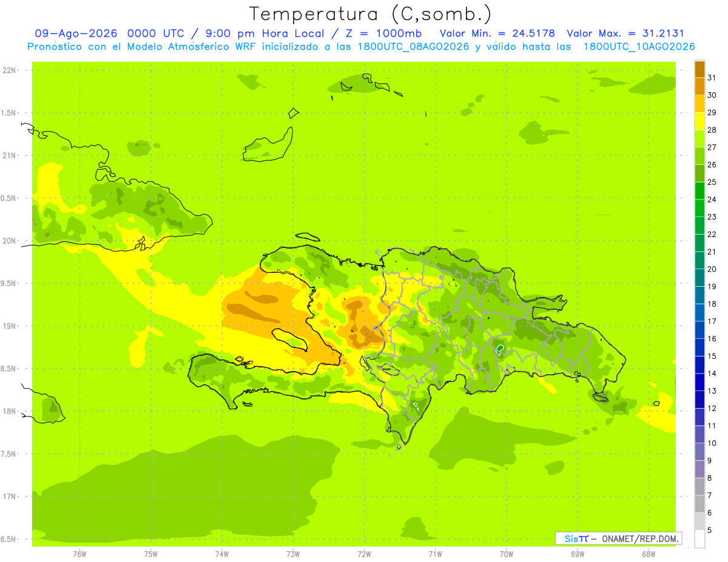Click the valid-until time '1800UTC_10AGO2026'
The image size is (728, 562).
pyautogui.click(x=639, y=47)
